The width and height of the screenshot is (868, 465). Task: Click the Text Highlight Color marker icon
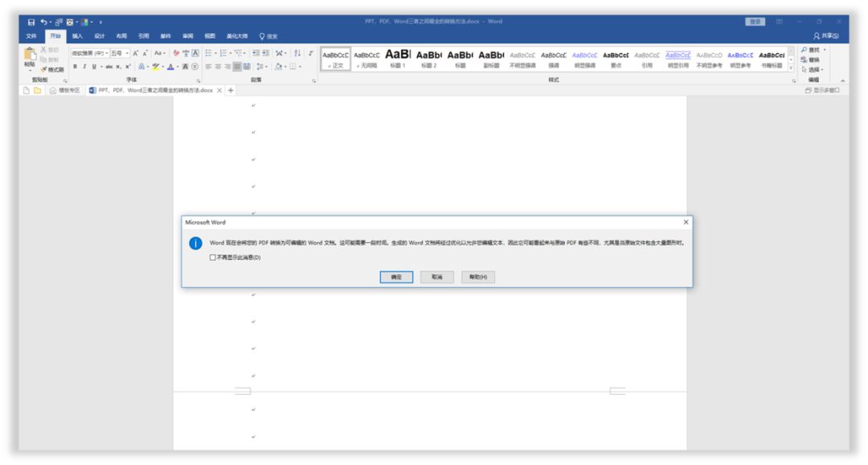[x=156, y=67]
